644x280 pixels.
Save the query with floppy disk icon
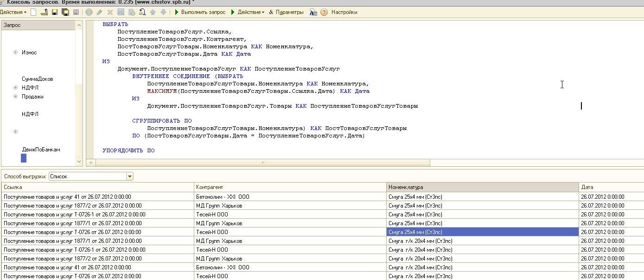tap(55, 12)
